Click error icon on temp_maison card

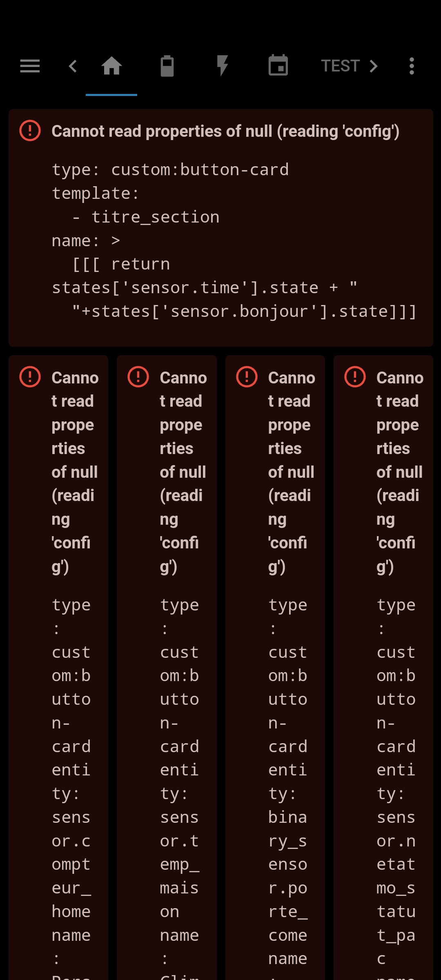click(x=138, y=376)
